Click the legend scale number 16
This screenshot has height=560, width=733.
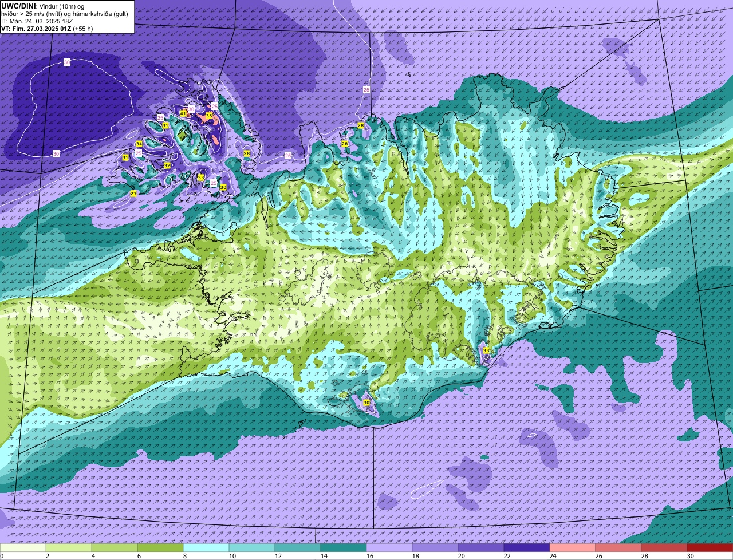(x=370, y=556)
